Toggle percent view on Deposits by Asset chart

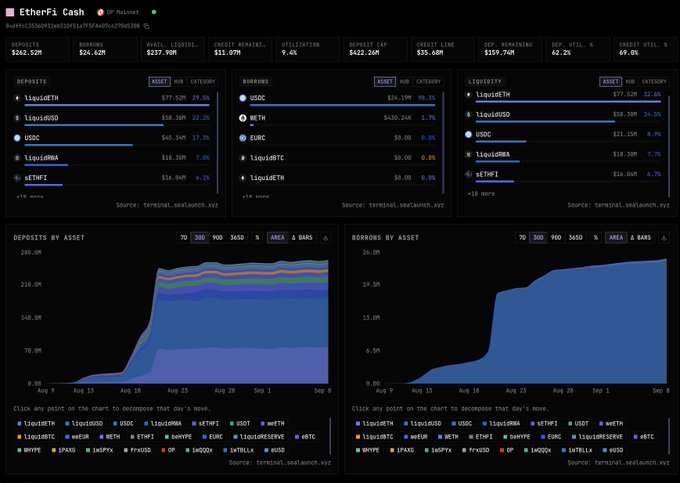[257, 238]
